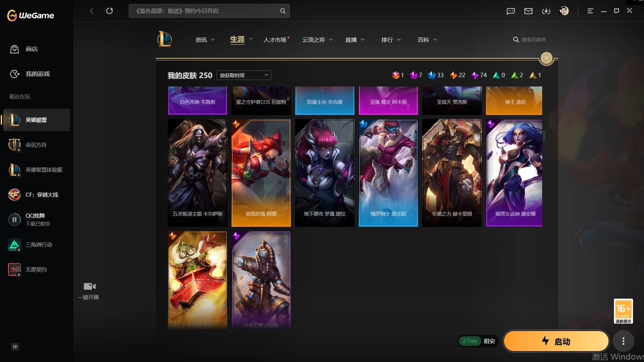Open the download manager icon
Viewport: 644px width, 362px height.
[x=546, y=11]
